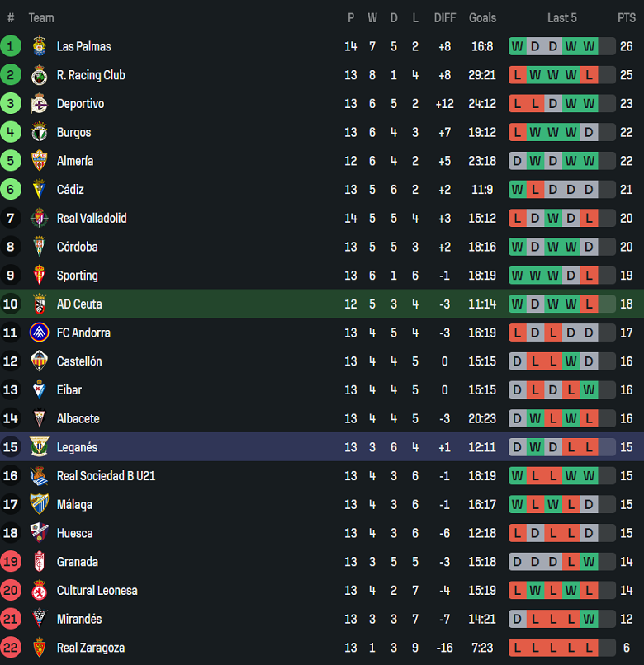The image size is (644, 665).
Task: Click the Cádiz team badge icon
Action: click(x=39, y=190)
